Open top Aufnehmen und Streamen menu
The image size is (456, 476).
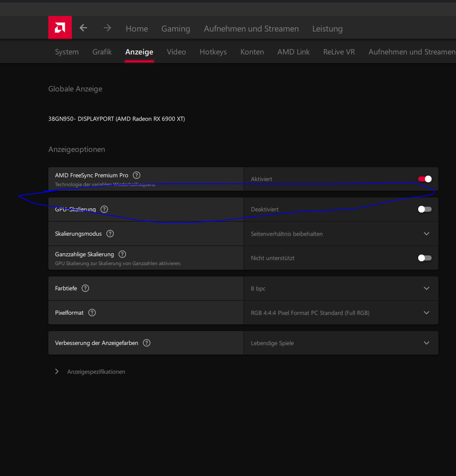251,29
